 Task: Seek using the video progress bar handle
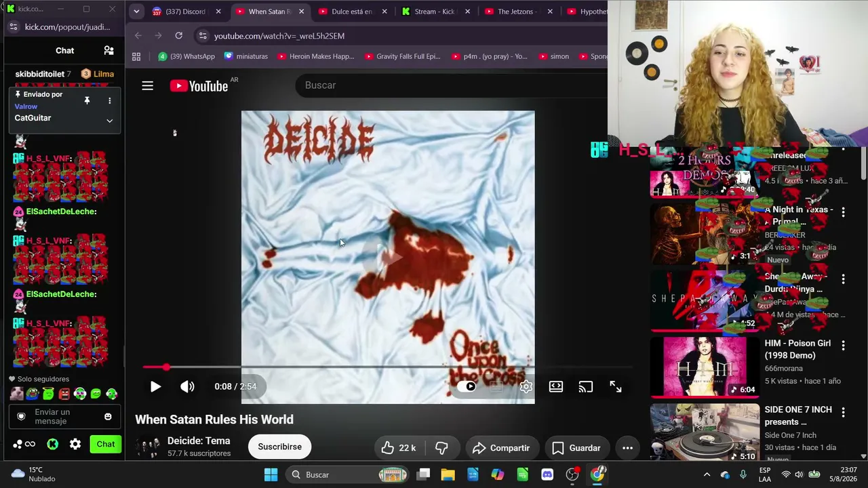pyautogui.click(x=166, y=367)
